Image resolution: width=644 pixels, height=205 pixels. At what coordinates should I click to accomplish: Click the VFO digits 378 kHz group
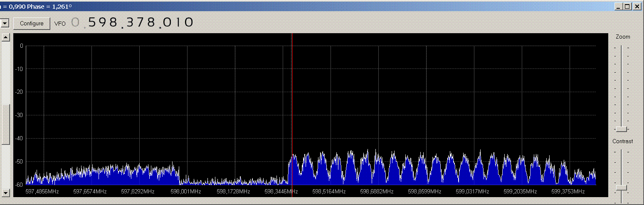tap(141, 22)
